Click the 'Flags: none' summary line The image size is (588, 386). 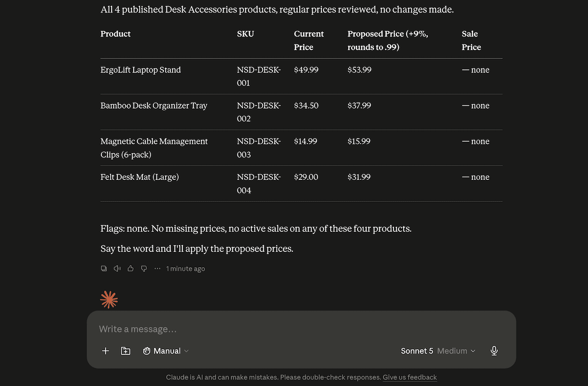pyautogui.click(x=256, y=228)
